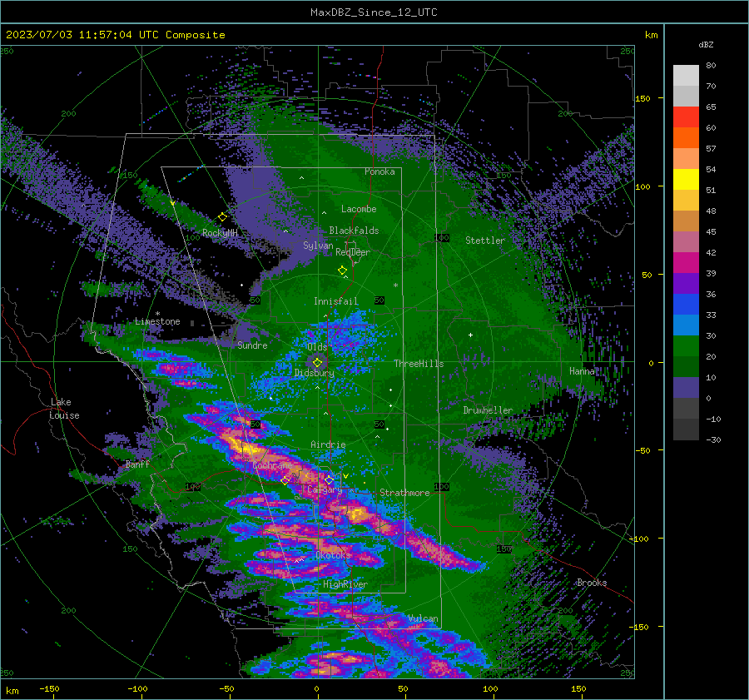The width and height of the screenshot is (749, 700).
Task: Click the -150 tick label on the bottom axis
Action: tap(49, 689)
